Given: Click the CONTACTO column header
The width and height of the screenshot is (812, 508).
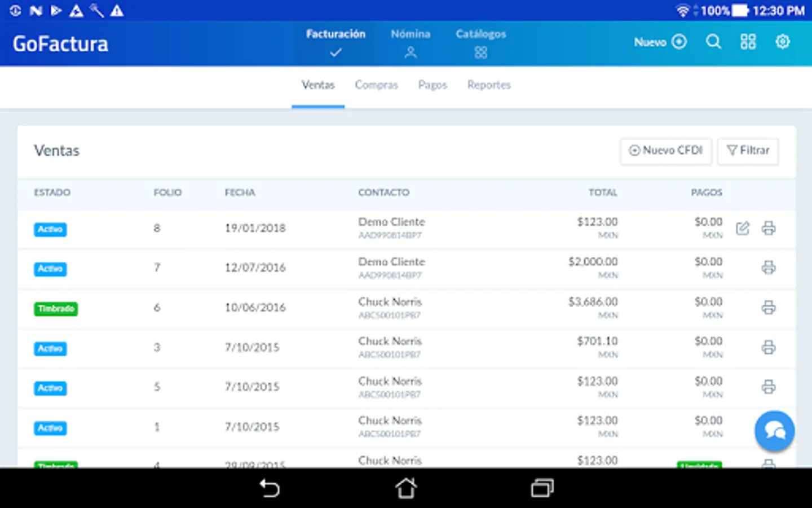Looking at the screenshot, I should (x=384, y=192).
